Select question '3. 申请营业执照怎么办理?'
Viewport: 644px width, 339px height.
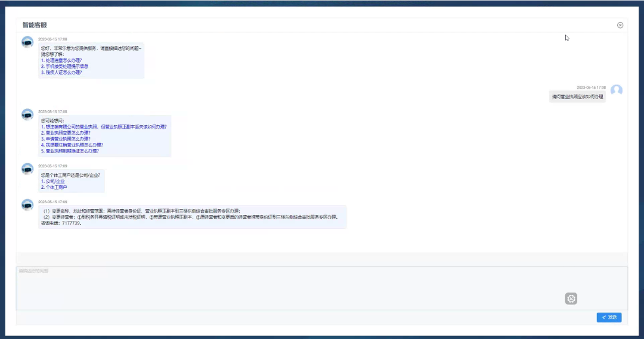(66, 139)
